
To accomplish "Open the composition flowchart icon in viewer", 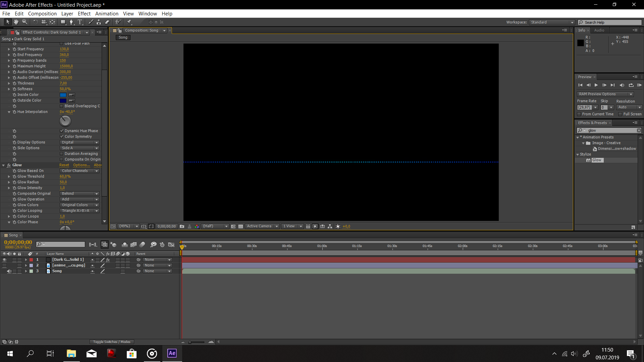I will tap(330, 227).
